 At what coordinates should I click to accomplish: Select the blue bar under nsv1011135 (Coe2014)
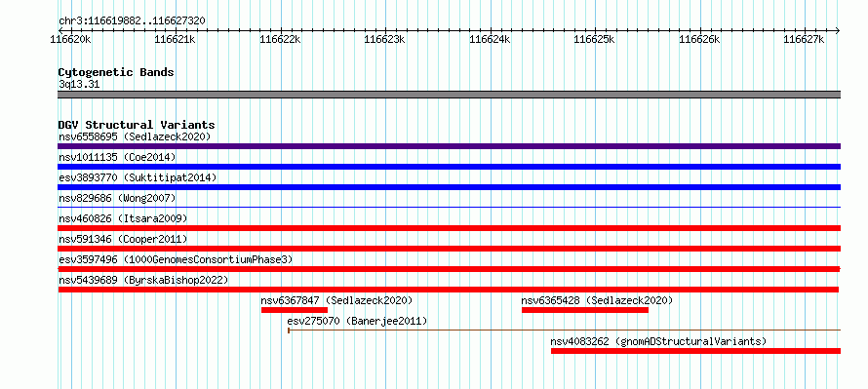(449, 167)
